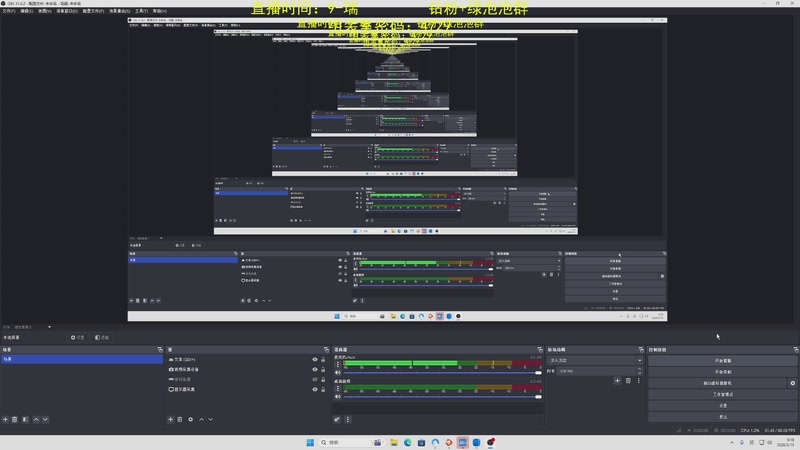
Task: Undock the Controls panel with float icon
Action: [795, 349]
